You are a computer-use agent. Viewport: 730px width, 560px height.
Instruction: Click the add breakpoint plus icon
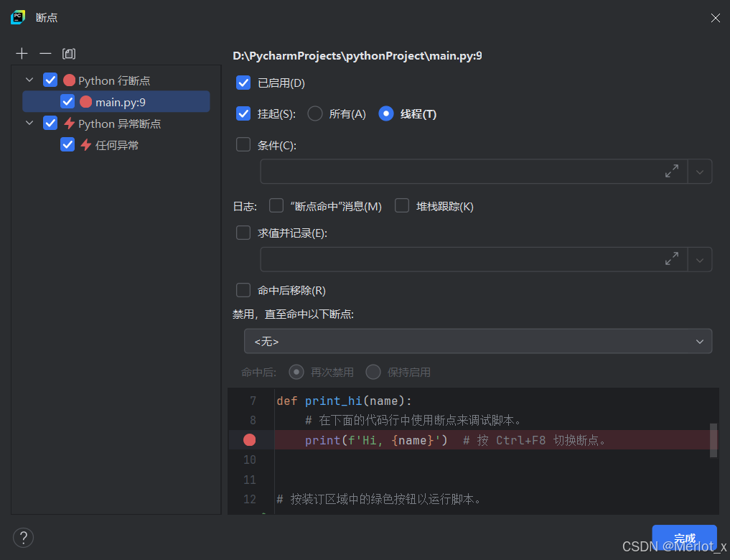point(22,54)
